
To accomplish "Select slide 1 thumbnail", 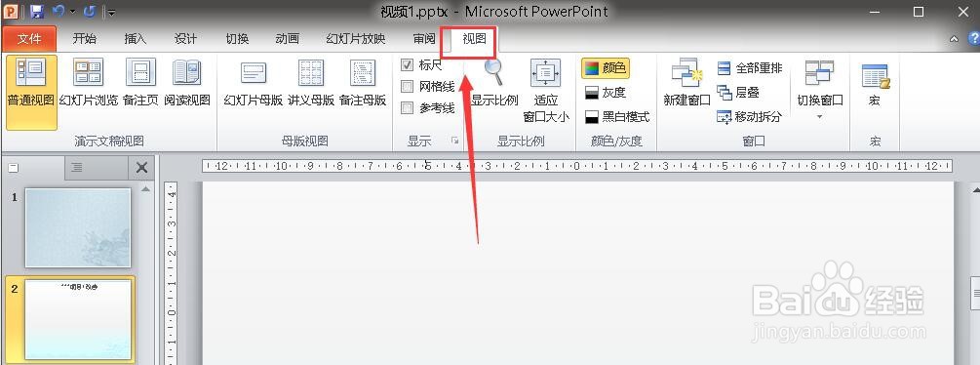I will coord(78,228).
